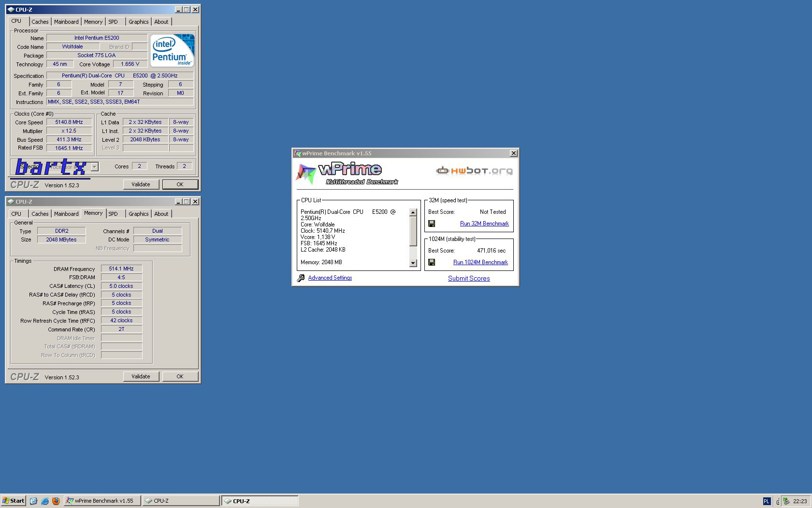Screen dimensions: 812x508
Task: Open Memory tab in upper CPU-Z window
Action: [93, 22]
